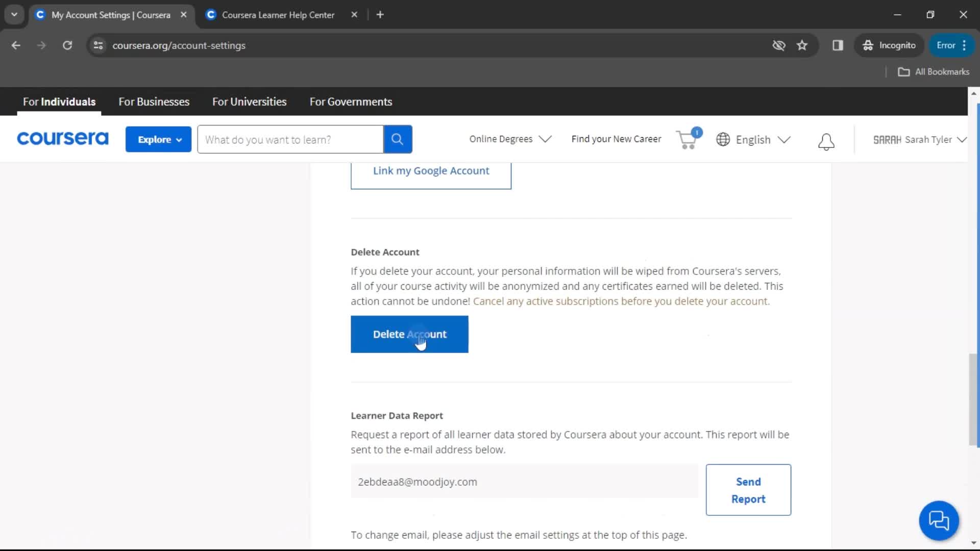Click the Send Report button
The image size is (980, 551).
tap(748, 490)
